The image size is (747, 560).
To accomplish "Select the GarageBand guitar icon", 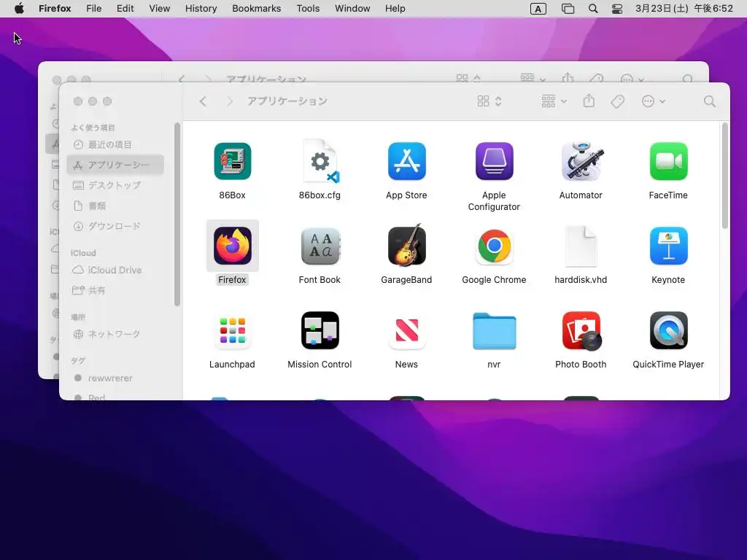I will click(406, 246).
